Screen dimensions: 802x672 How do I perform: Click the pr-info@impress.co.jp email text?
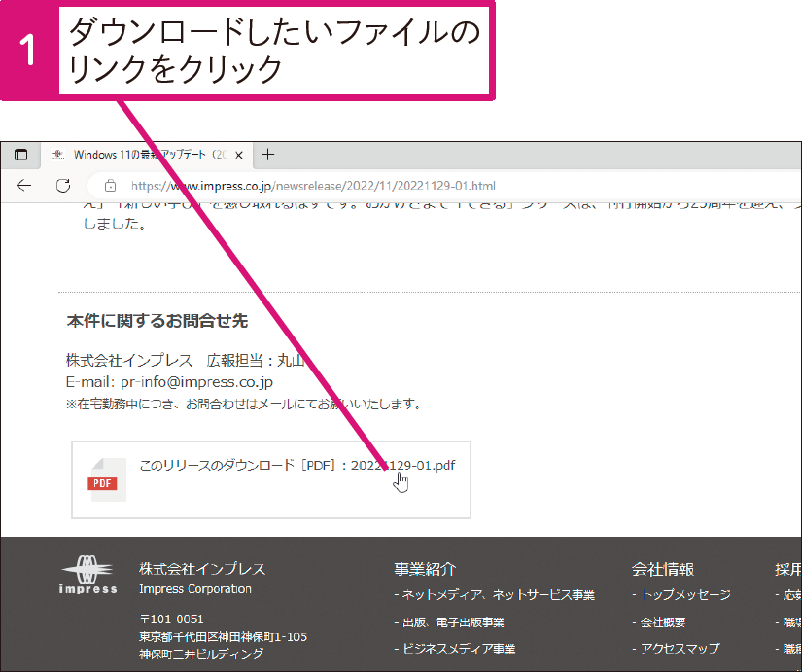(196, 382)
